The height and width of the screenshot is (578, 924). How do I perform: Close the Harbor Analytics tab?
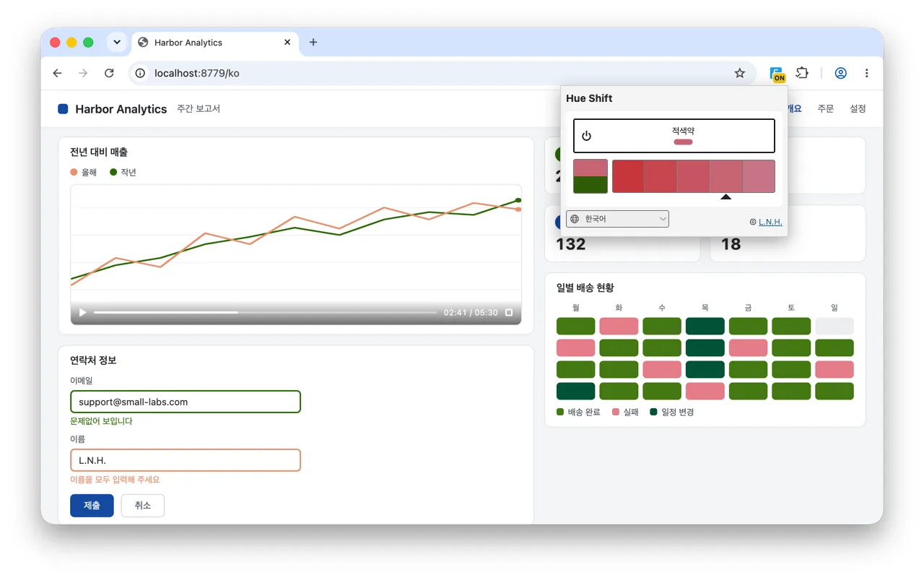[x=287, y=42]
